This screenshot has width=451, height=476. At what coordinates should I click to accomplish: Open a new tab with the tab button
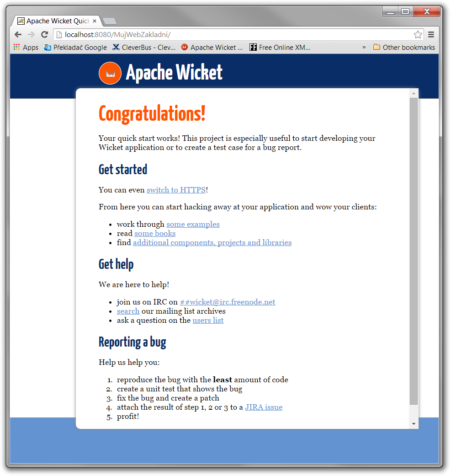(110, 21)
